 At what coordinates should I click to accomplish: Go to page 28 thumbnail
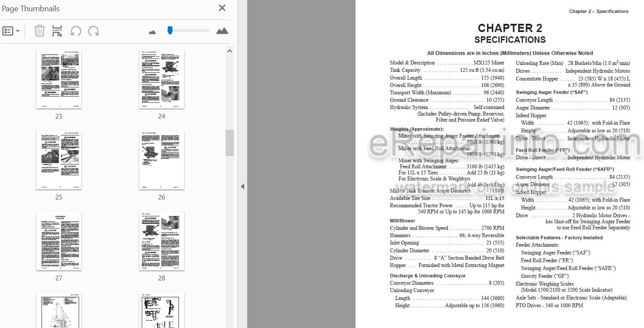[x=162, y=241]
